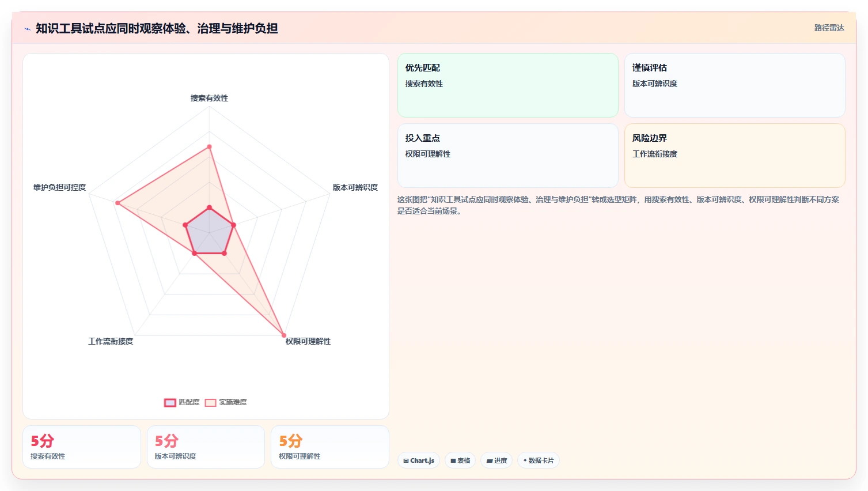Viewport: 868px width, 491px height.
Task: Toggle the 匹配度 legend swatch
Action: click(170, 402)
